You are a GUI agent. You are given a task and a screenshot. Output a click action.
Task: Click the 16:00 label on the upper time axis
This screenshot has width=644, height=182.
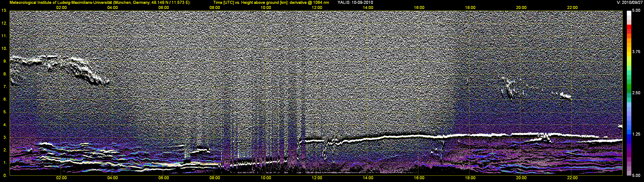419,8
